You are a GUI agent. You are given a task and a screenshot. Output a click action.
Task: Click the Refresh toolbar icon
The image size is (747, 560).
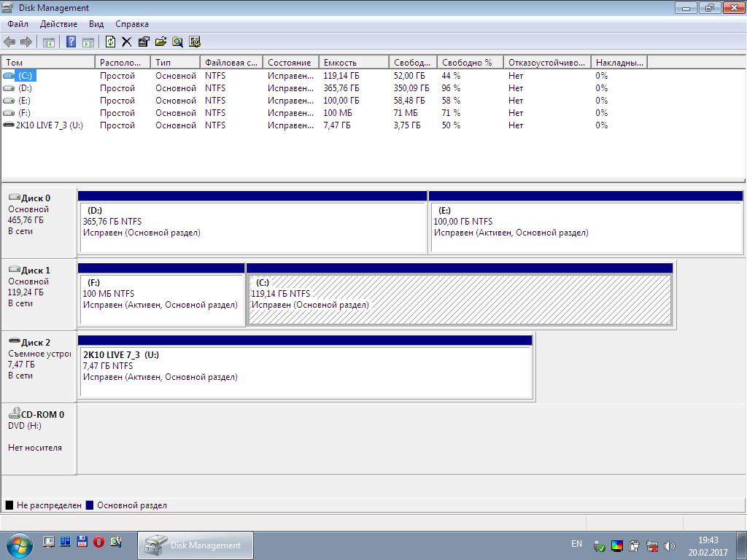pos(110,42)
